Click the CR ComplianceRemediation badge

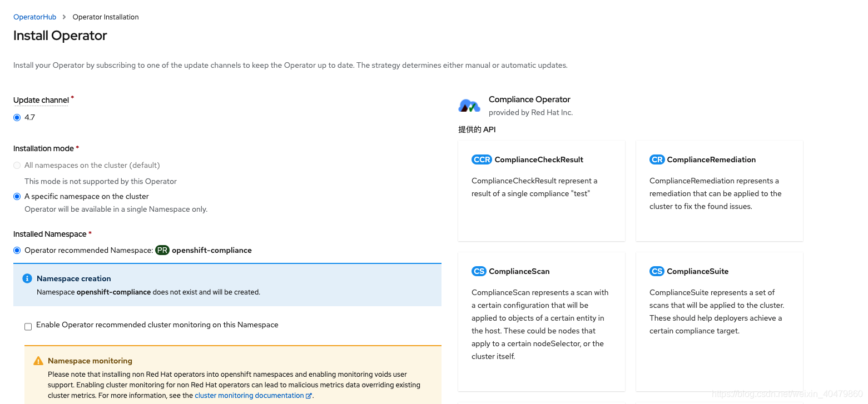coord(657,160)
